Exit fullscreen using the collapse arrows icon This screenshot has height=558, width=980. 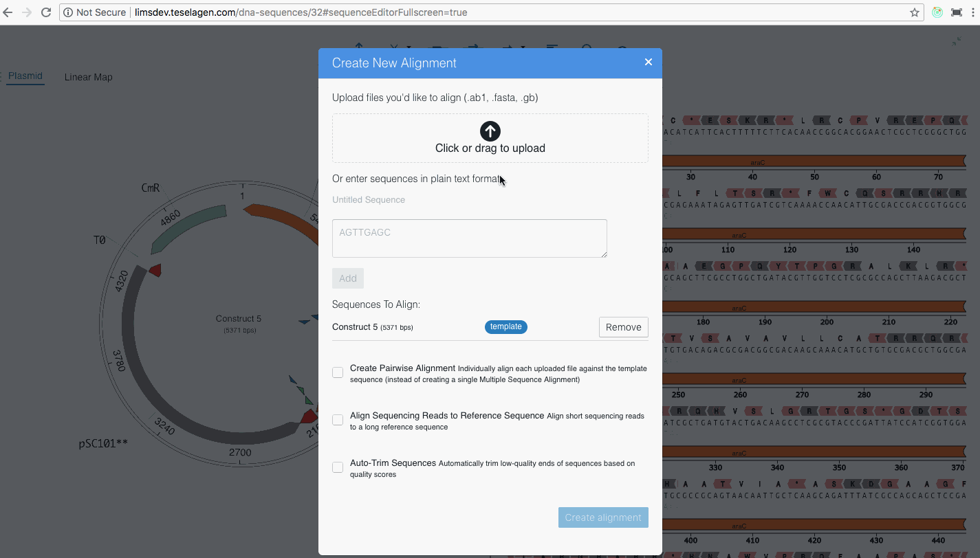pos(957,42)
